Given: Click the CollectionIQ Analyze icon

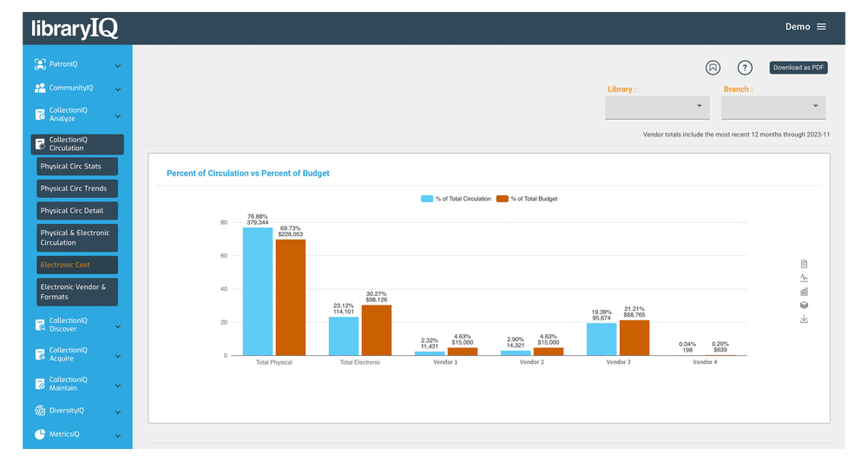Looking at the screenshot, I should (x=40, y=115).
